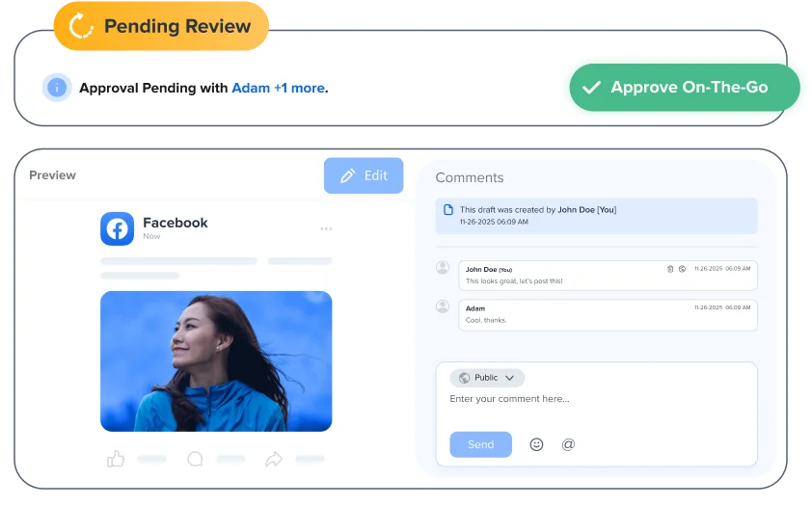Open the three-dot menu on Facebook post
Viewport: 812px width, 506px height.
click(x=326, y=228)
